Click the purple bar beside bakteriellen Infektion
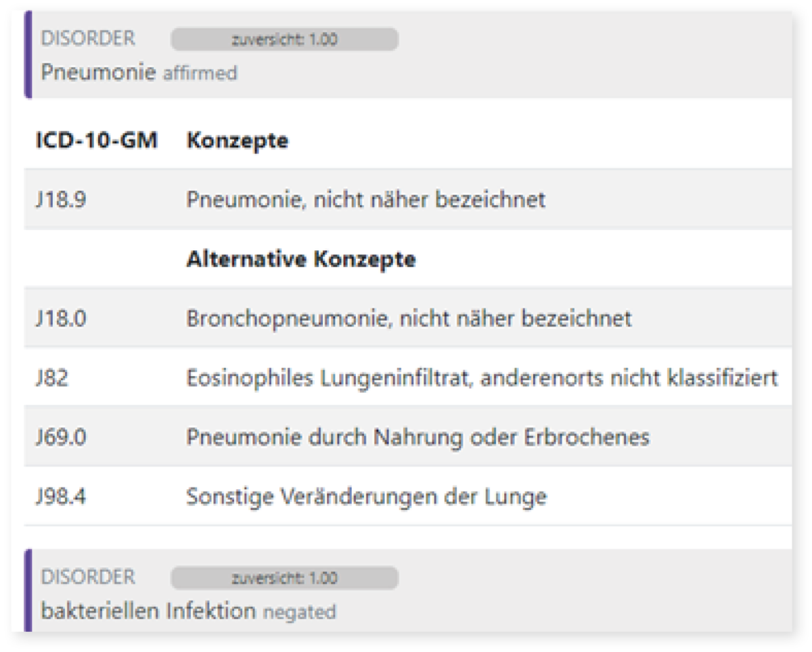 [x=28, y=590]
